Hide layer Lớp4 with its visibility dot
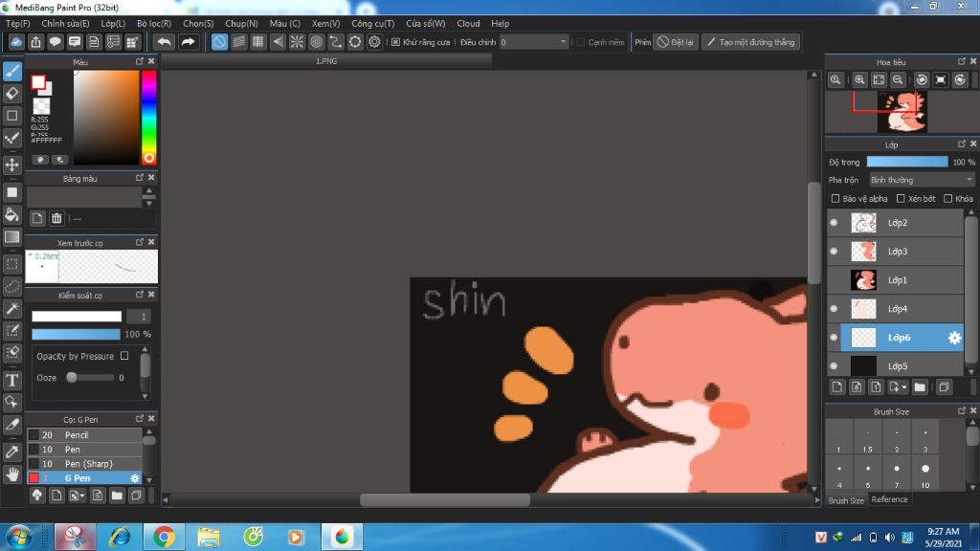Viewport: 980px width, 551px height. (x=834, y=309)
